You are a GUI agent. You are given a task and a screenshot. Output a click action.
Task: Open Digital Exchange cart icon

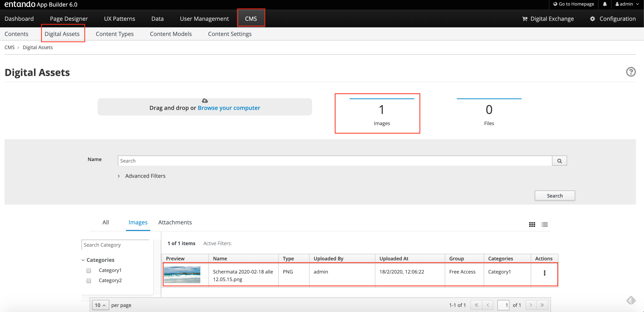tap(525, 19)
